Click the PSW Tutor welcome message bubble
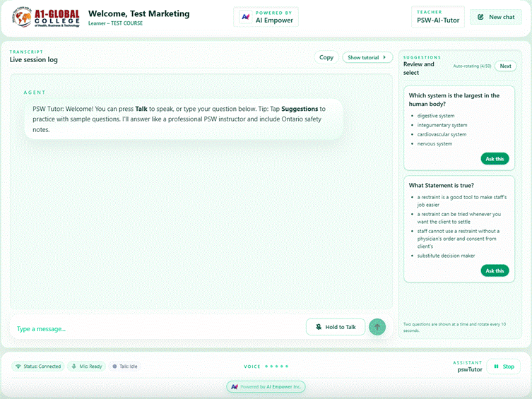 coord(183,119)
